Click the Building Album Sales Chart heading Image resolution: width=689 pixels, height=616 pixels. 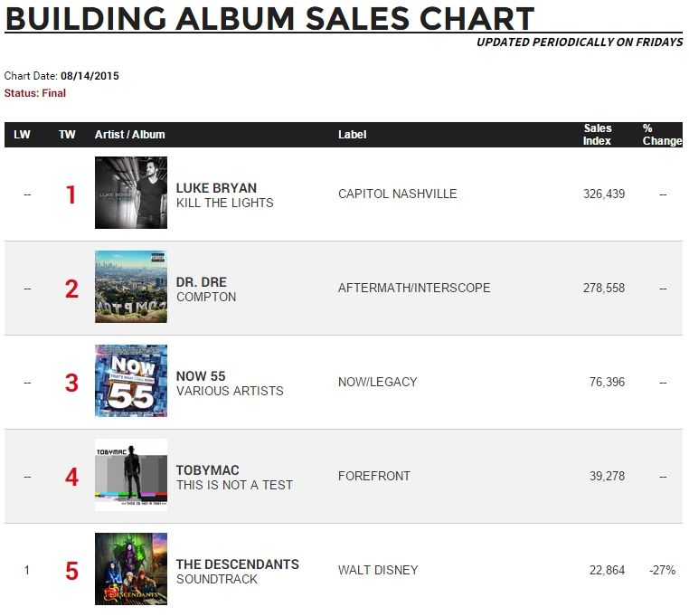click(269, 18)
